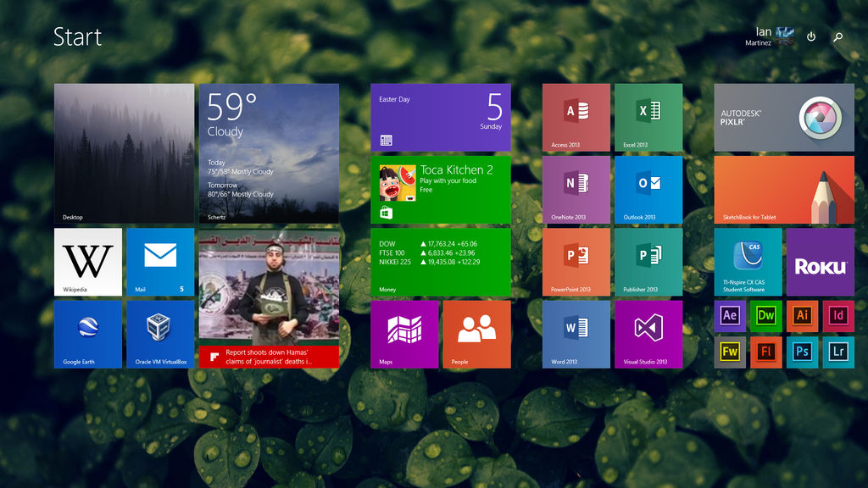Start Lightroom from the Lr tile
The width and height of the screenshot is (868, 488).
[837, 352]
